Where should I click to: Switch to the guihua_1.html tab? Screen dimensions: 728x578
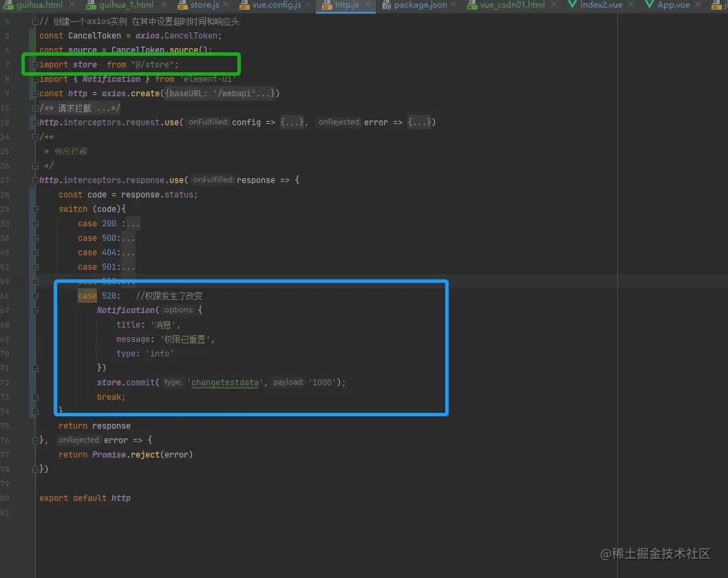[x=126, y=5]
